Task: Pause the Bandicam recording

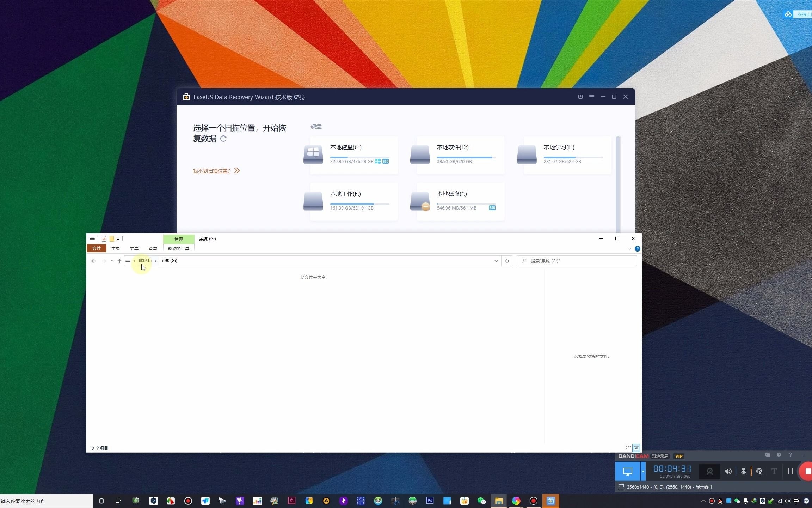Action: tap(791, 471)
